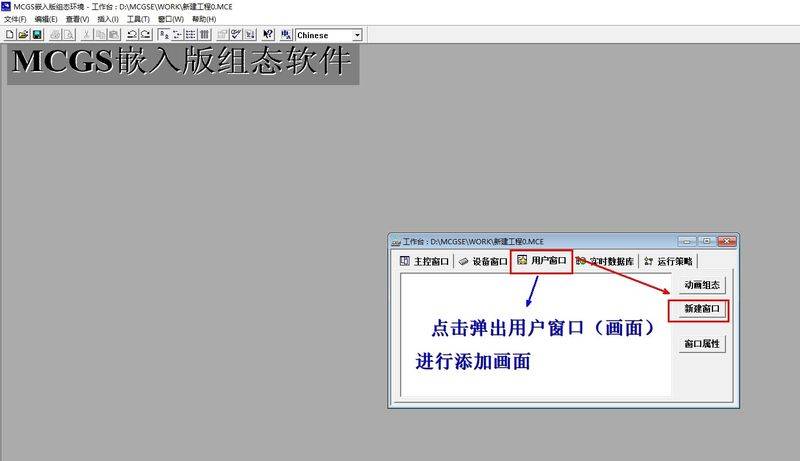The width and height of the screenshot is (800, 461).
Task: Run configuration check with the checkmark icon
Action: coord(236,35)
